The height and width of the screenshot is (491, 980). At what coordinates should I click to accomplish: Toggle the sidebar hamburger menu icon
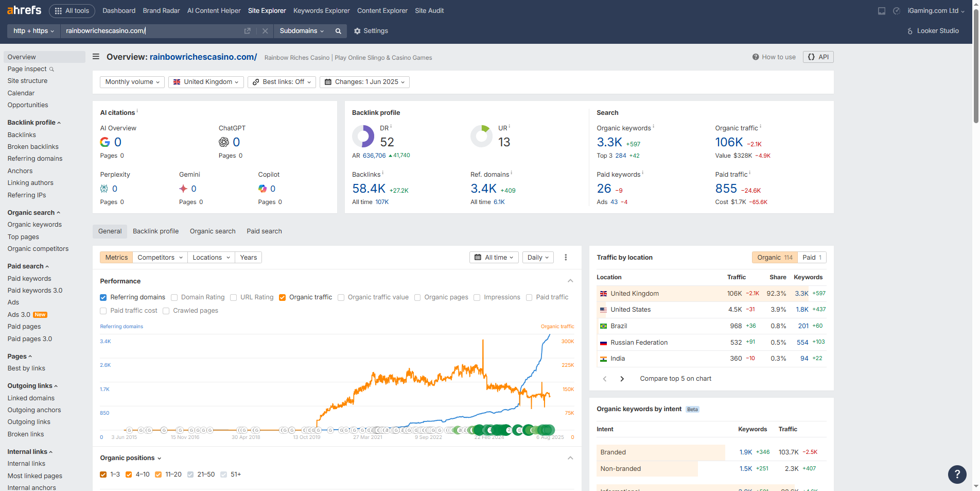(96, 57)
